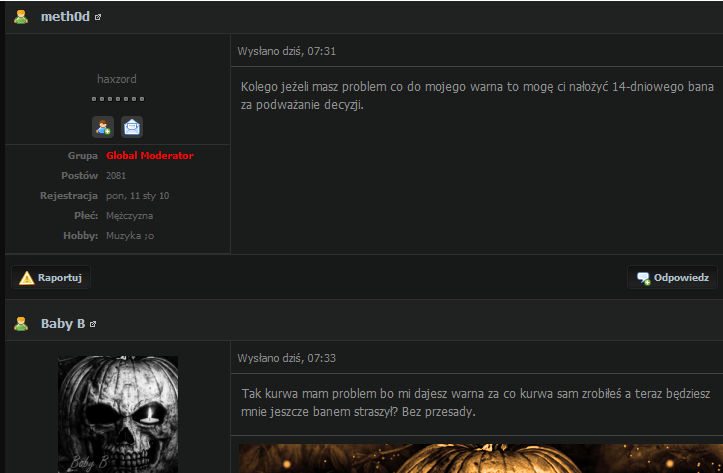Open Baby B's skull pumpkin avatar
The height and width of the screenshot is (473, 723).
coord(118,414)
